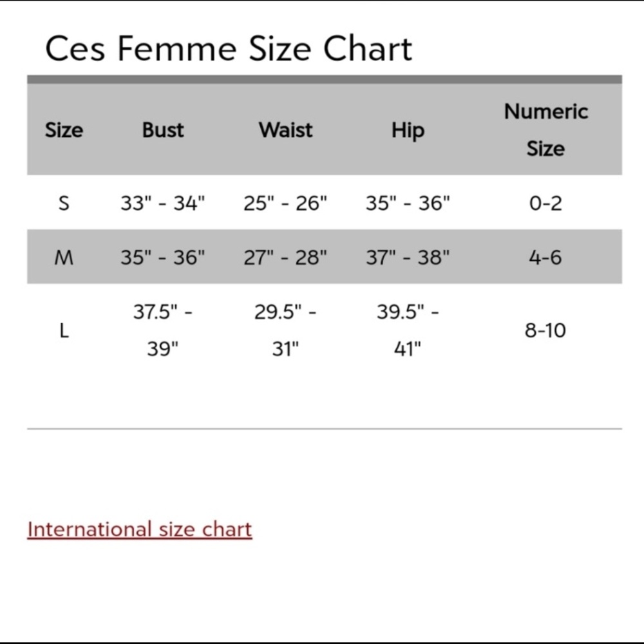This screenshot has height=644, width=644.
Task: Click the S size row label
Action: click(x=64, y=203)
